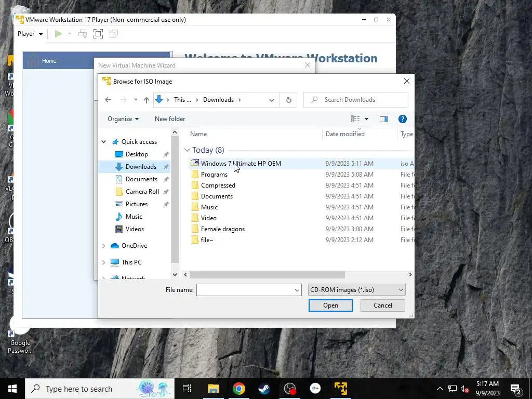
Task: Click the Open button
Action: click(330, 305)
